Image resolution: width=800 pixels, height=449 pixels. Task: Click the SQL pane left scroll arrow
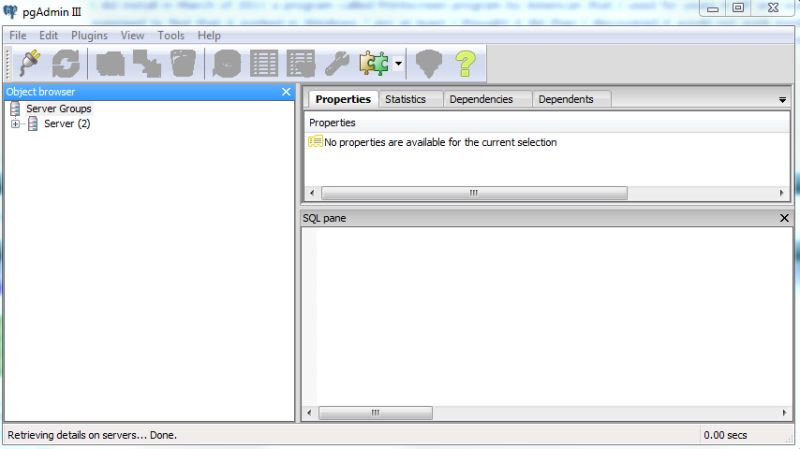[309, 412]
